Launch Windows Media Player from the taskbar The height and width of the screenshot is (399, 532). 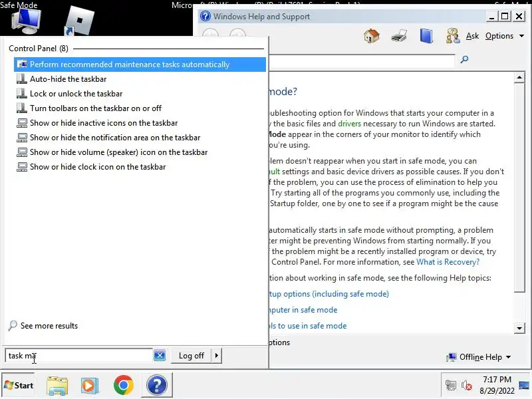coord(90,386)
